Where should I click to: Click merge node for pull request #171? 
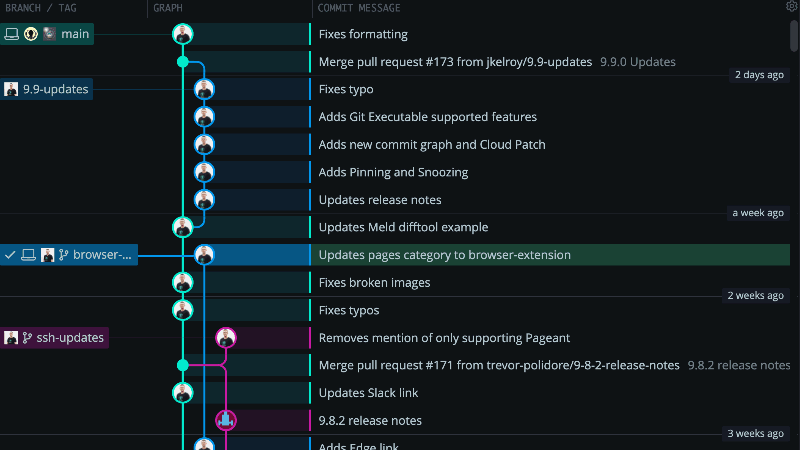183,365
